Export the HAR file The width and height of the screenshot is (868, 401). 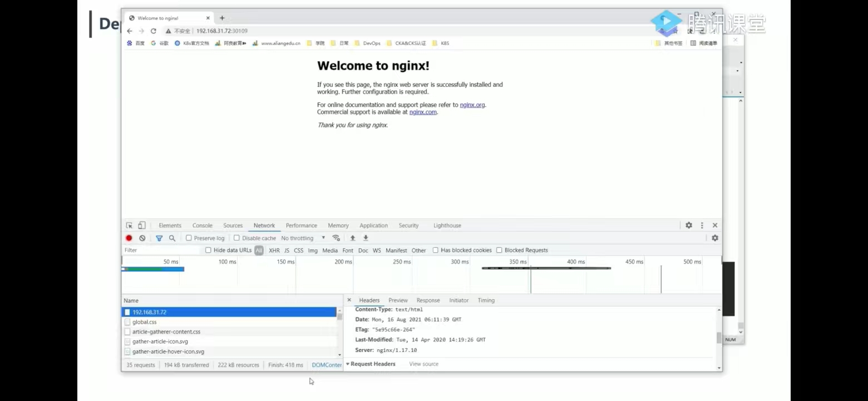pyautogui.click(x=366, y=238)
